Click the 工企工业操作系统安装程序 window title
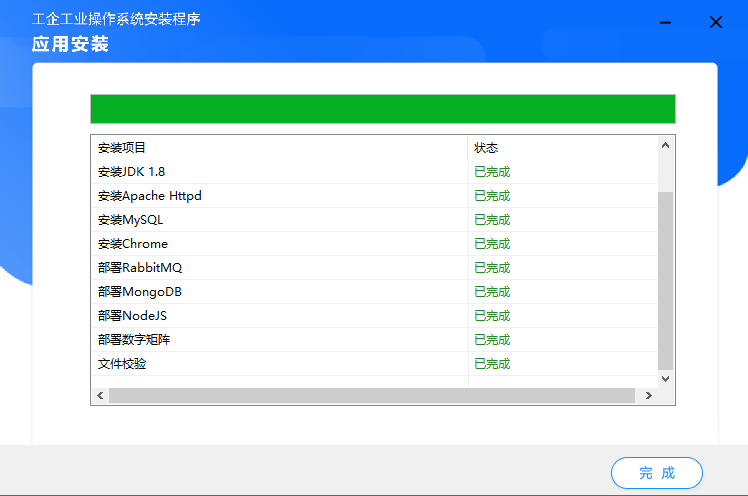This screenshot has height=496, width=748. (116, 19)
